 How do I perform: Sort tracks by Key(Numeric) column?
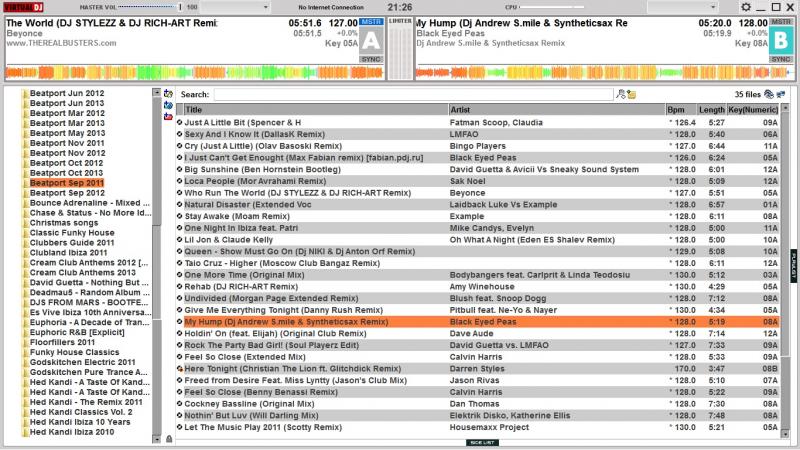tap(753, 110)
